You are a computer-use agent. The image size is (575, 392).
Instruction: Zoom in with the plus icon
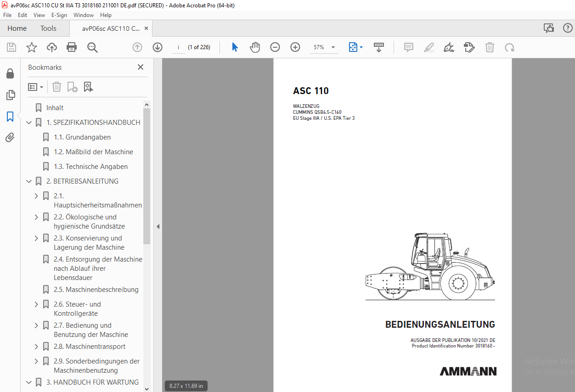click(295, 47)
